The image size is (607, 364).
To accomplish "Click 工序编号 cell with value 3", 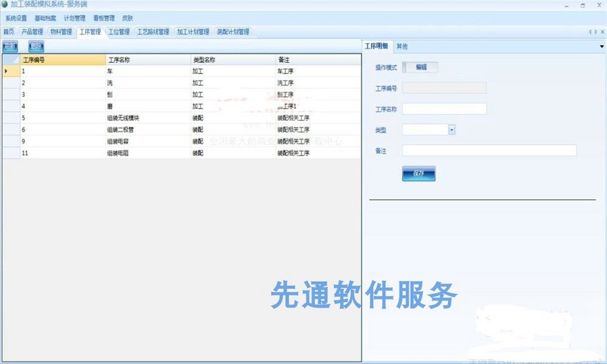I will tap(62, 94).
